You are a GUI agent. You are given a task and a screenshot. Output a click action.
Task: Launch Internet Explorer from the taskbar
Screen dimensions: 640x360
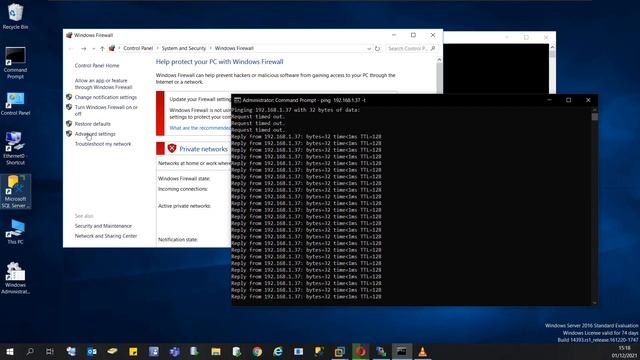pos(278,351)
